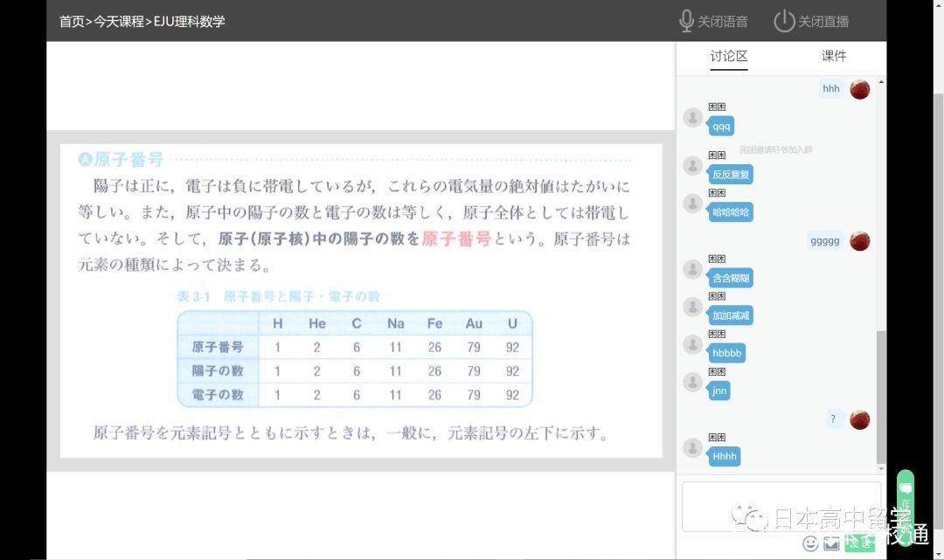Click red avatar next to ggggg message
This screenshot has height=560, width=944.
[x=860, y=240]
